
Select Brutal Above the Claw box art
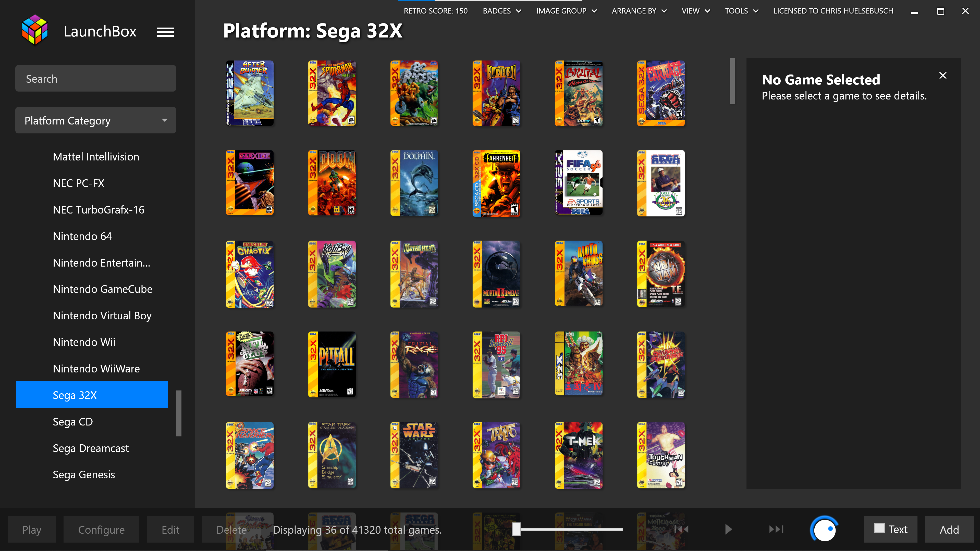(578, 93)
